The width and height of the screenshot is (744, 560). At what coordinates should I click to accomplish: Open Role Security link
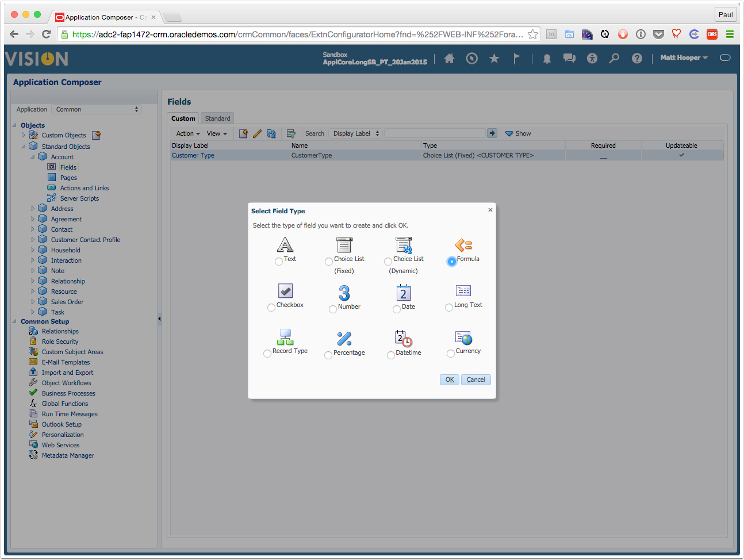60,342
